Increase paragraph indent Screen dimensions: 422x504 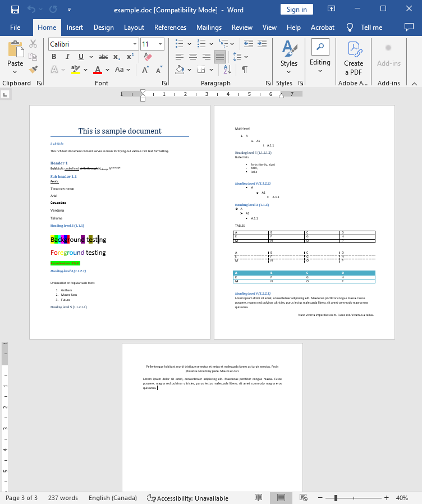coord(262,43)
